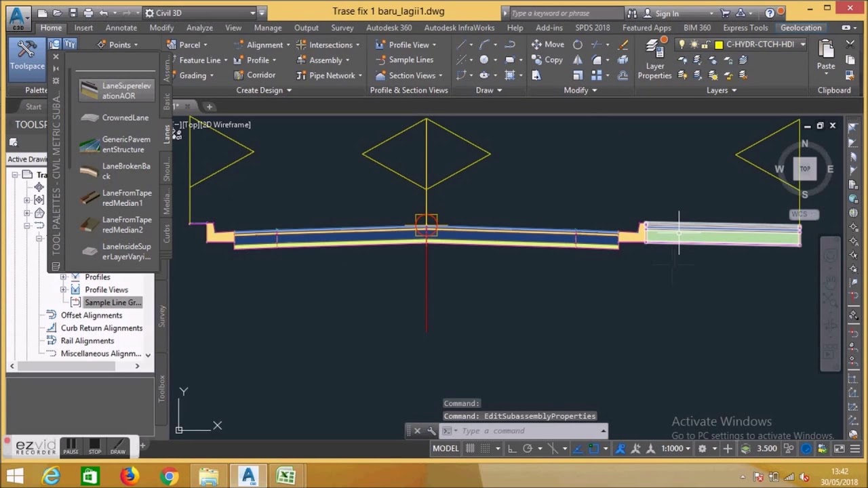Toggle the drawing grid display in status bar
Viewport: 868px width, 488px height.
click(470, 449)
